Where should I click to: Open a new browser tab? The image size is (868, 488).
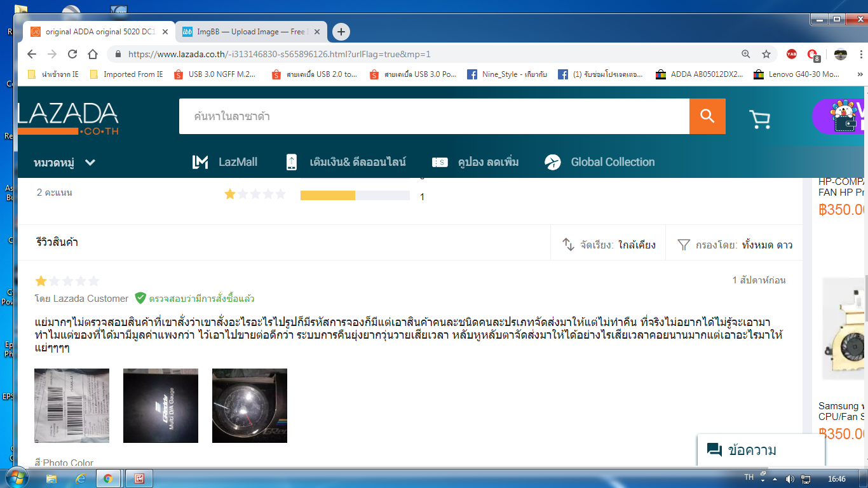(x=341, y=32)
